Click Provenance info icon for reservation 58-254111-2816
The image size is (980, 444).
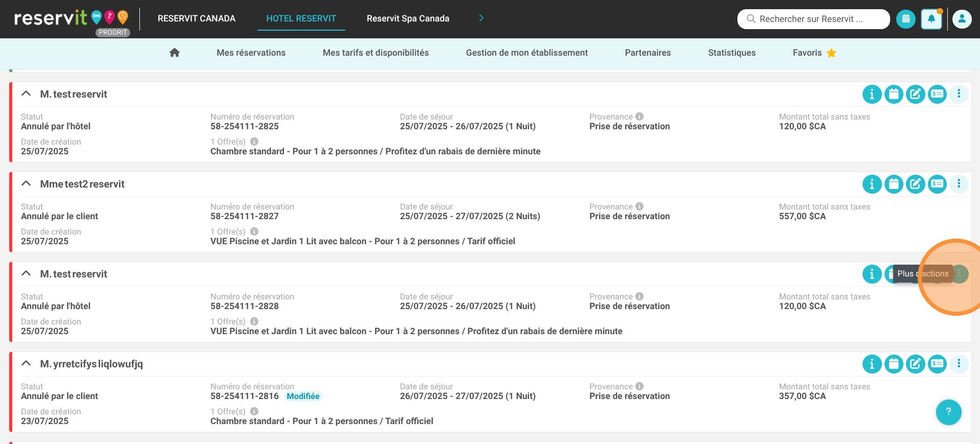pos(639,386)
